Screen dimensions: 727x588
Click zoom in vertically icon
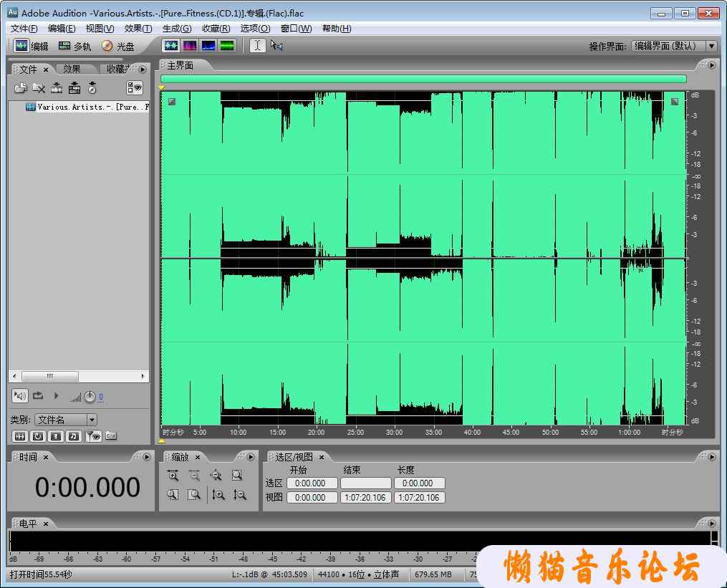click(x=218, y=495)
